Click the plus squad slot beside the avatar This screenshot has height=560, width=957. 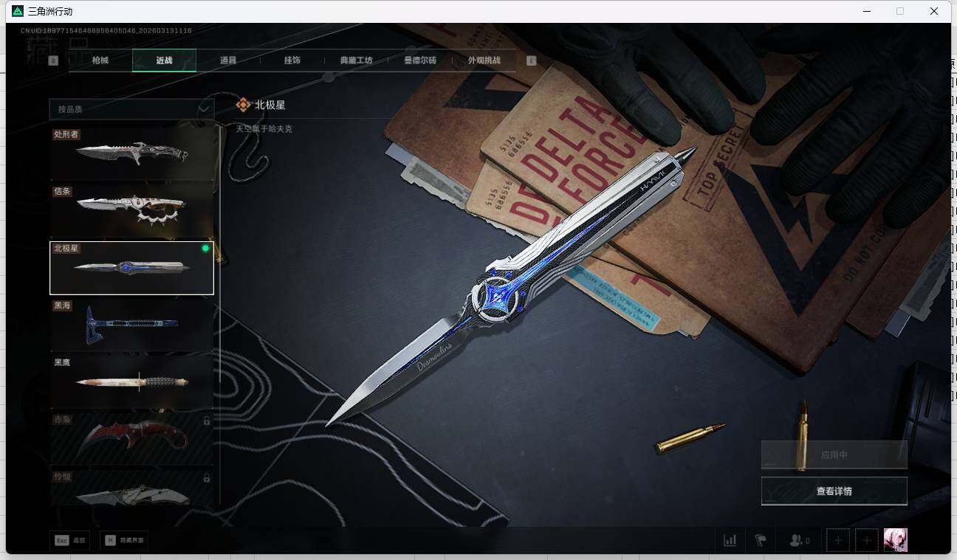[x=867, y=540]
